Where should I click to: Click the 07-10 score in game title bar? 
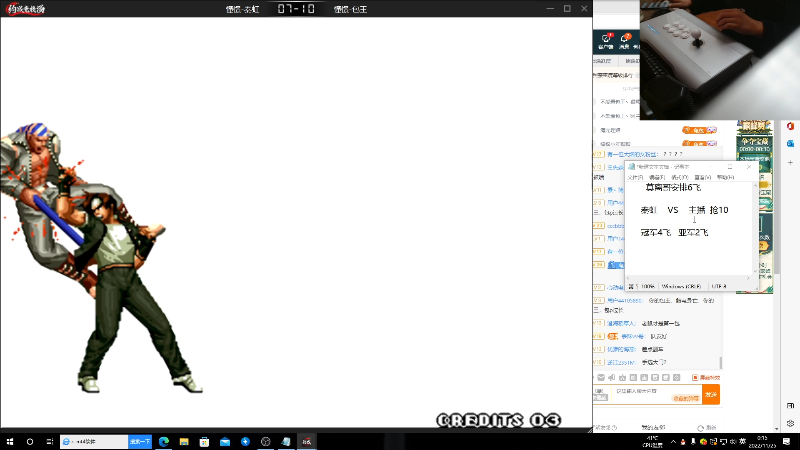pos(296,9)
